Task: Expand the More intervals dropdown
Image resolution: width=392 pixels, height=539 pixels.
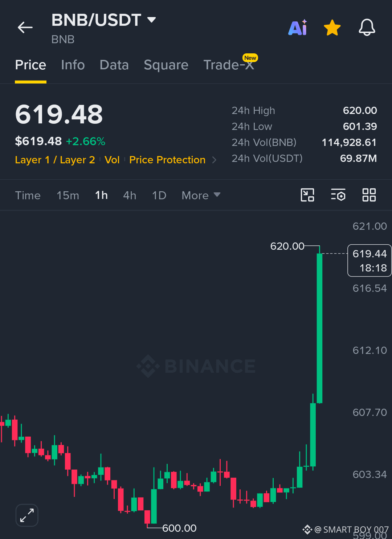Action: click(201, 196)
